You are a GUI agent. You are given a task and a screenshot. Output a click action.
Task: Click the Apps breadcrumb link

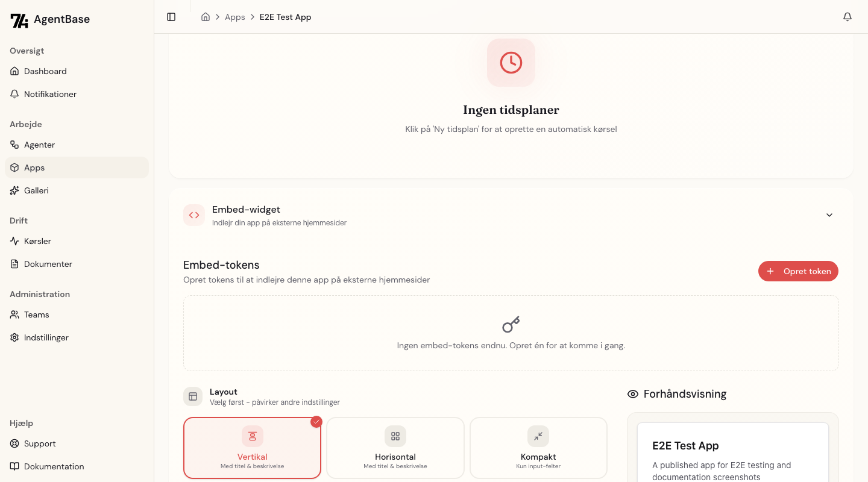[x=234, y=17]
